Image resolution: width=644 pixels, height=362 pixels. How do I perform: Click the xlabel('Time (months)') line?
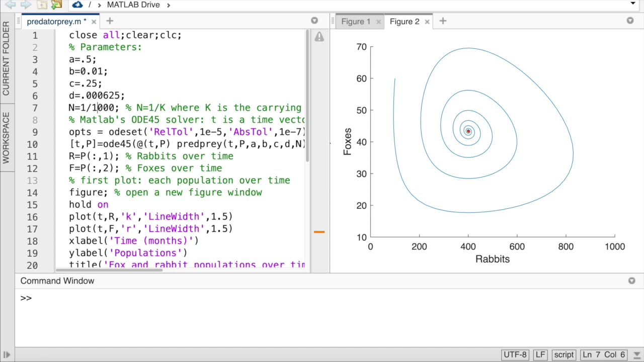point(134,240)
